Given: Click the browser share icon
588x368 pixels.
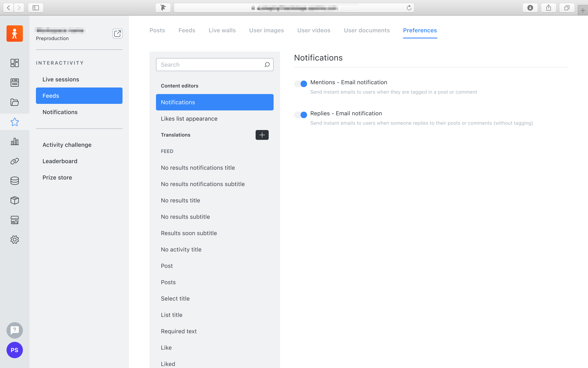Looking at the screenshot, I should (x=549, y=8).
